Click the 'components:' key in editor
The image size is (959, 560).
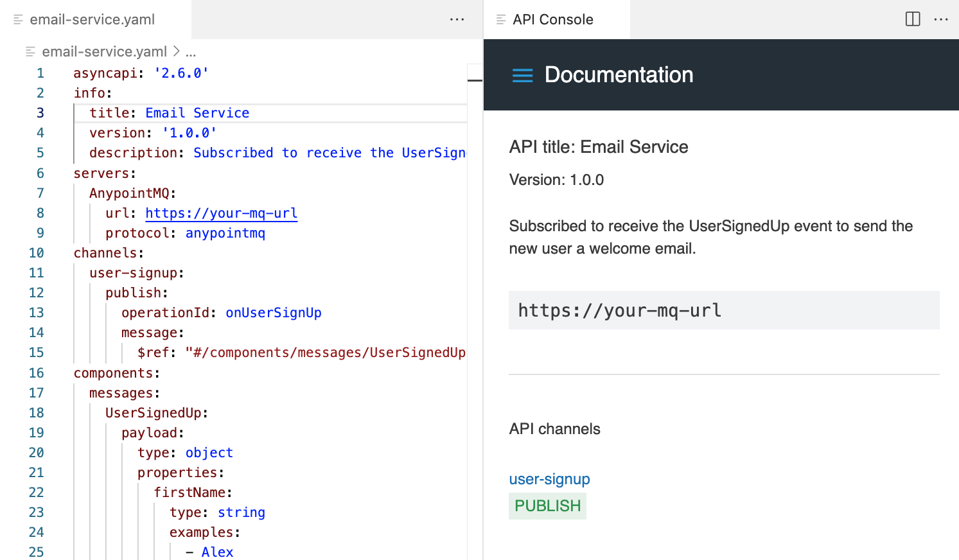[116, 373]
